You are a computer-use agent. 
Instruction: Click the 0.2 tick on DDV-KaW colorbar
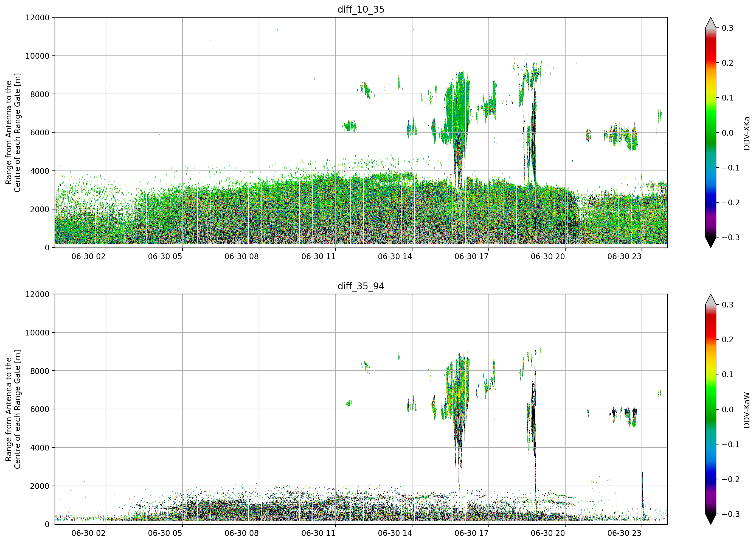tap(728, 340)
